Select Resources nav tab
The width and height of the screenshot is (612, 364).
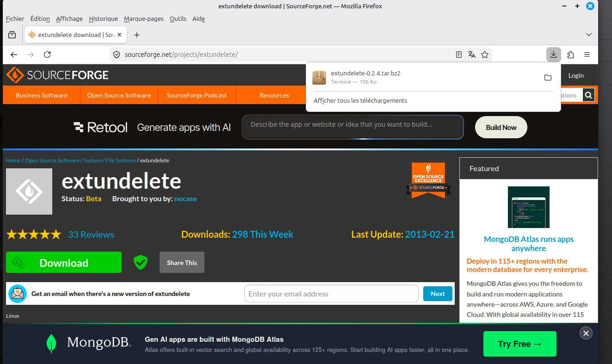tap(274, 95)
